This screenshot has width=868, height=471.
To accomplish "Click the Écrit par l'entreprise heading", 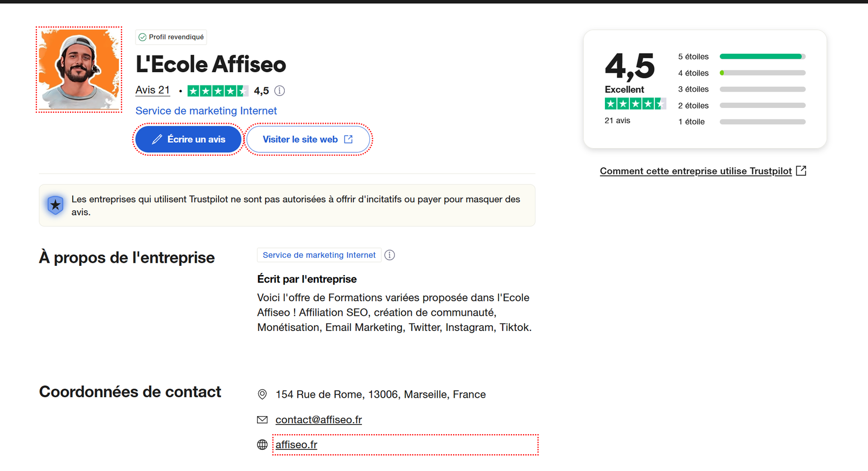I will tap(307, 279).
